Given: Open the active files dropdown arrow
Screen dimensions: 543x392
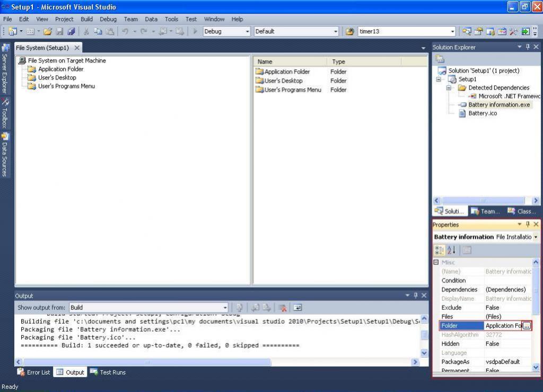Looking at the screenshot, I should click(x=423, y=48).
